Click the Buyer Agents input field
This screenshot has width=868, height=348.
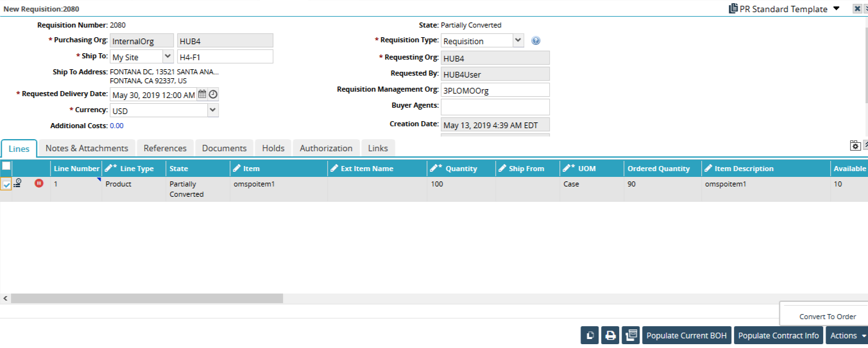(x=495, y=107)
